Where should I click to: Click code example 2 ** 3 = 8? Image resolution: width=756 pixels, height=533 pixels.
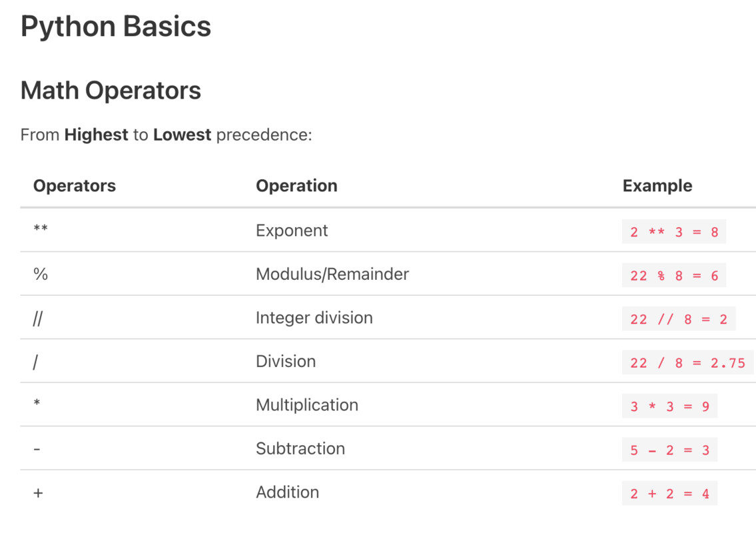674,232
